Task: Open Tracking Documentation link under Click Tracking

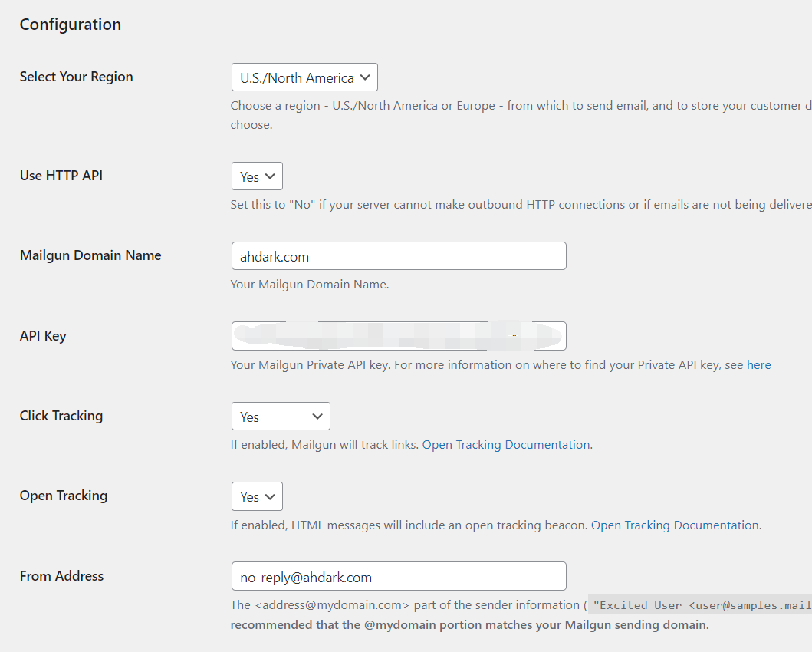Action: pyautogui.click(x=506, y=445)
